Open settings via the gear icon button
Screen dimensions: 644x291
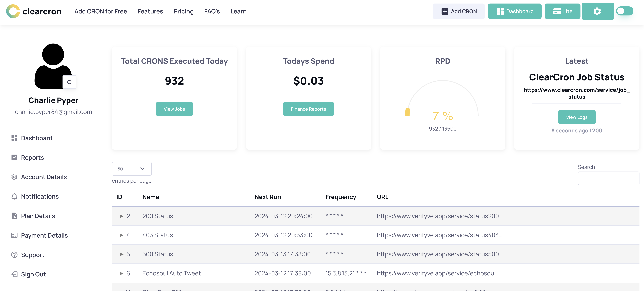click(597, 11)
